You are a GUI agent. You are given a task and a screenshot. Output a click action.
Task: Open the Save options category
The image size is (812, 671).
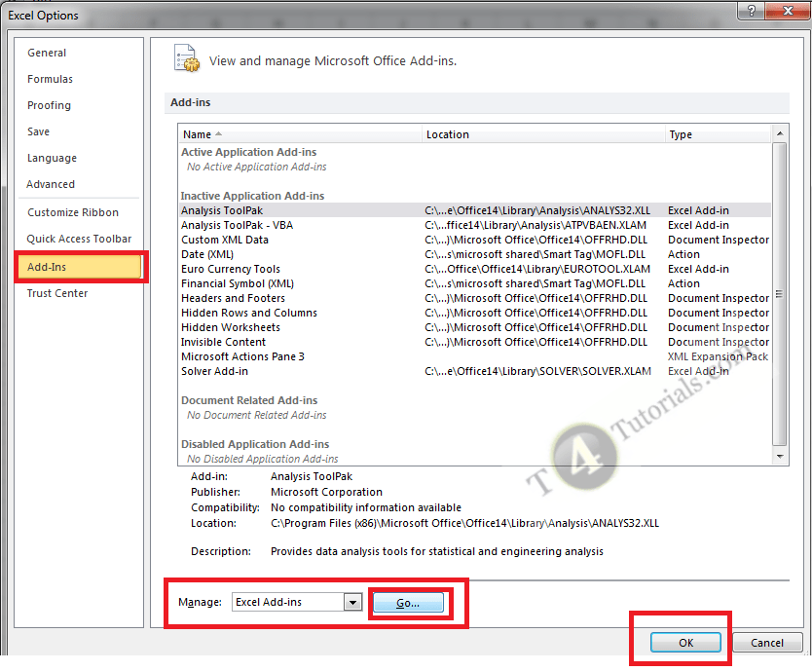(x=38, y=131)
